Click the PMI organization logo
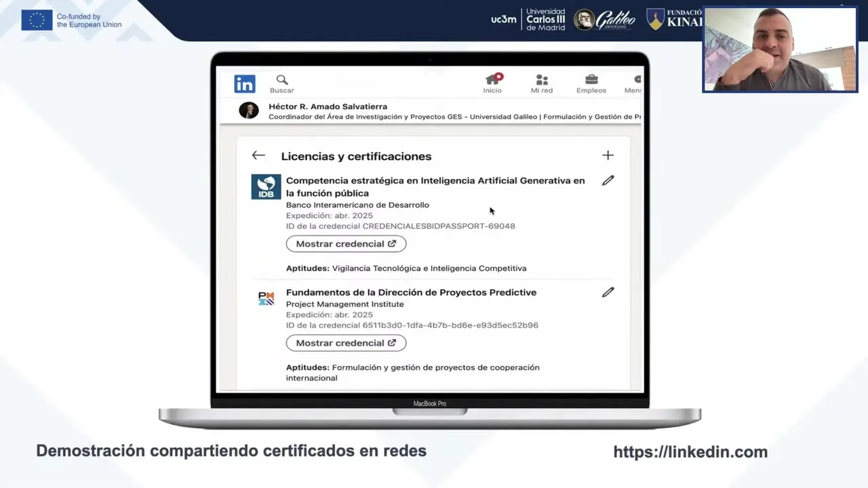The height and width of the screenshot is (488, 868). (266, 299)
